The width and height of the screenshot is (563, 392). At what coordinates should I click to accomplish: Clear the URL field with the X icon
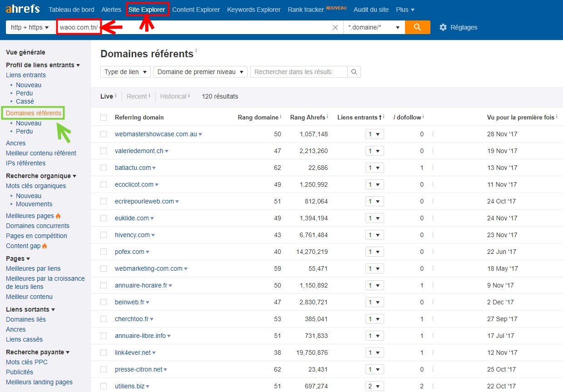pyautogui.click(x=335, y=27)
